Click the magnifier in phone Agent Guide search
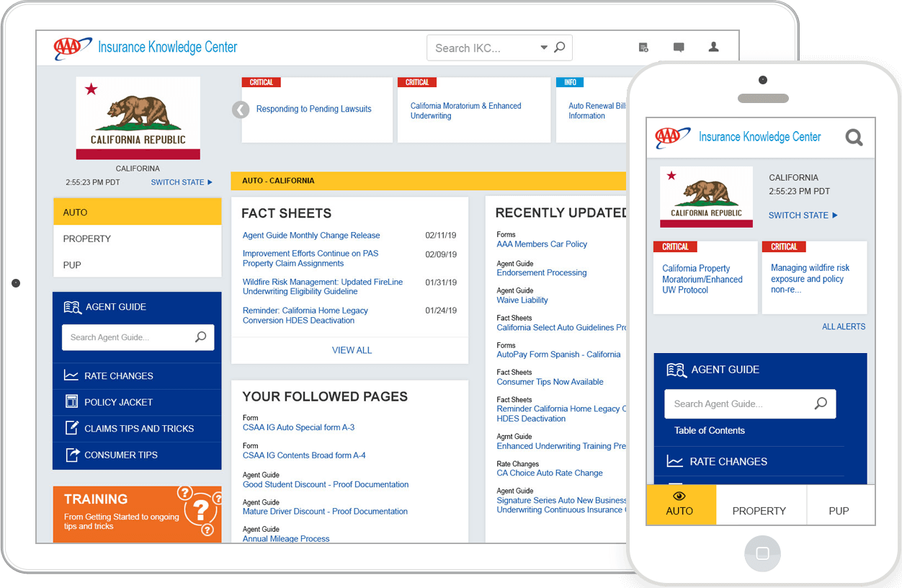 click(821, 404)
